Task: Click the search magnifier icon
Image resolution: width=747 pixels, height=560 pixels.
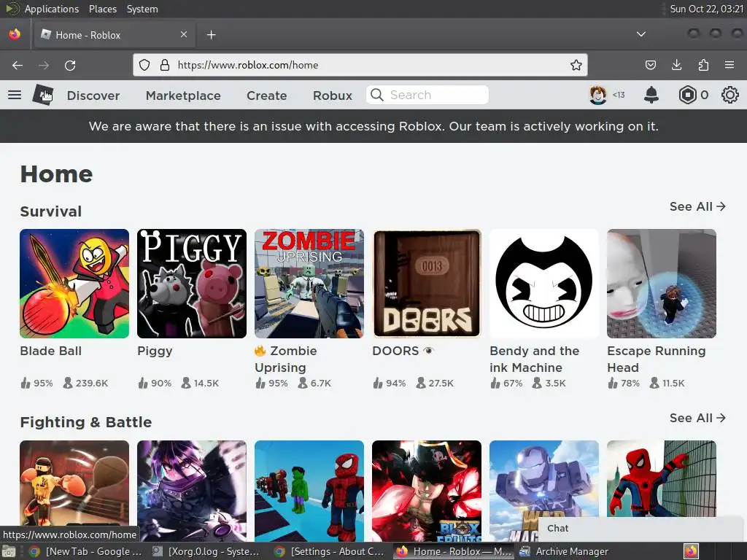Action: [377, 95]
